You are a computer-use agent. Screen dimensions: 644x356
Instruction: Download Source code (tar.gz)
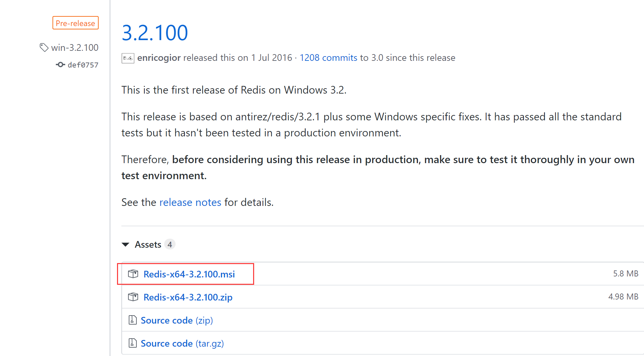(182, 343)
